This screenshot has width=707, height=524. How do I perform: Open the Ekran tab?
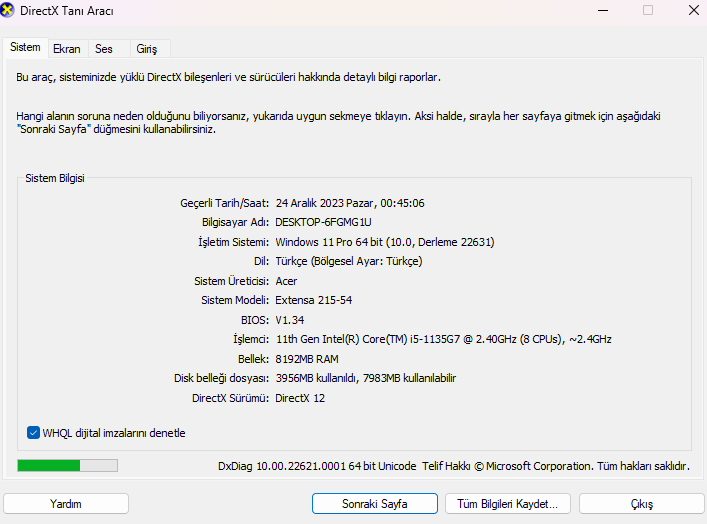[x=67, y=49]
